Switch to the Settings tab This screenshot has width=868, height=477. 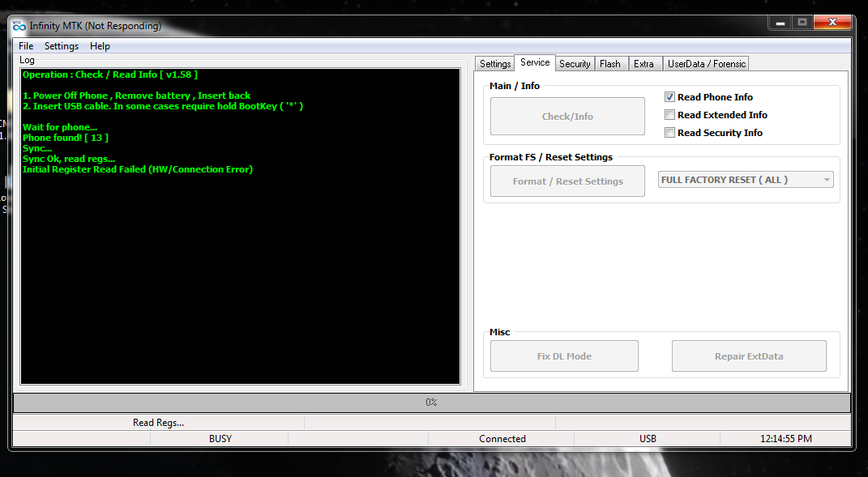coord(495,64)
